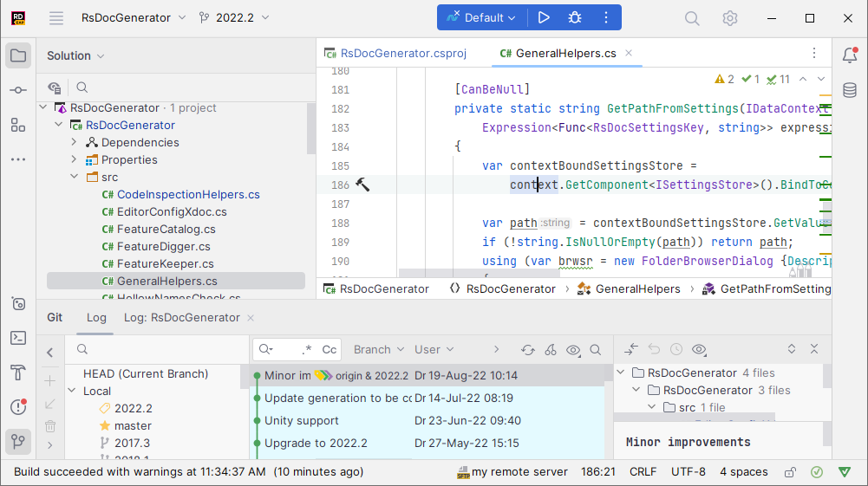Open the Git tool window icon
Viewport: 868px width, 486px height.
[18, 441]
